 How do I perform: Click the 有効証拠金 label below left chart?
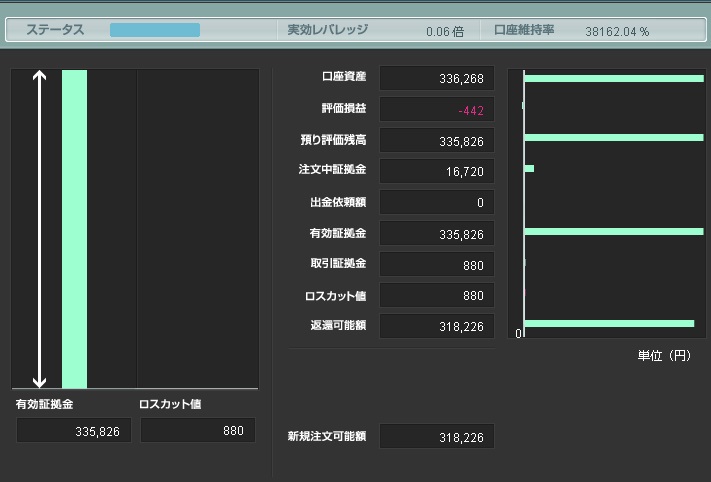[x=44, y=404]
